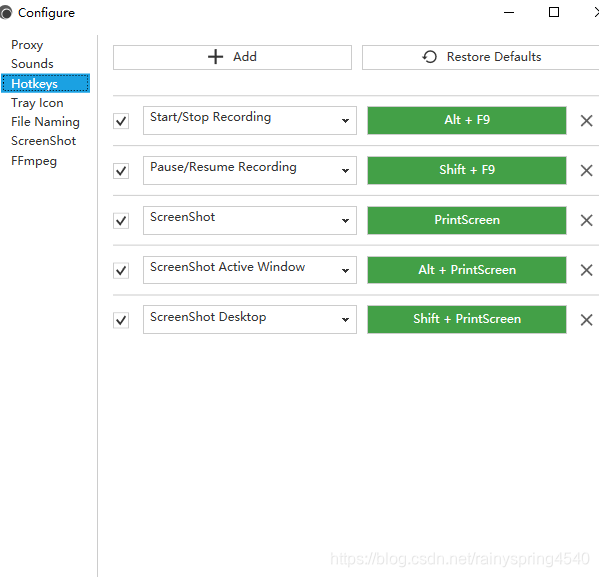Switch to the Sounds settings page
This screenshot has height=577, width=599.
point(32,63)
